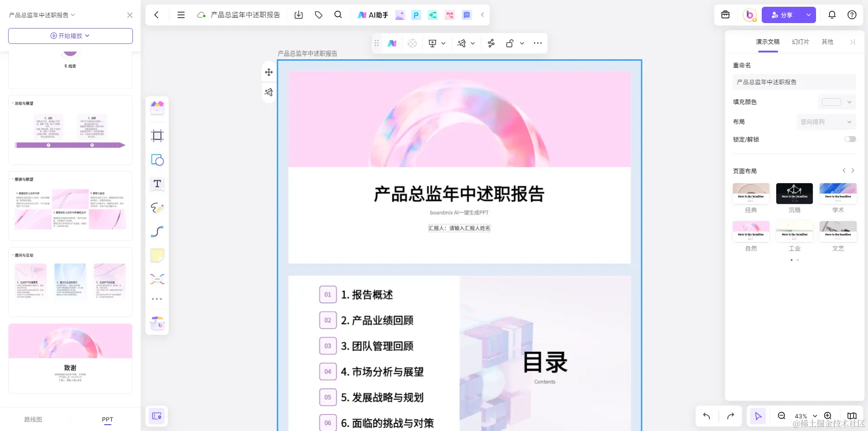Select the 总结与展望 slide thumbnail
Image resolution: width=868 pixels, height=431 pixels.
pyautogui.click(x=70, y=130)
